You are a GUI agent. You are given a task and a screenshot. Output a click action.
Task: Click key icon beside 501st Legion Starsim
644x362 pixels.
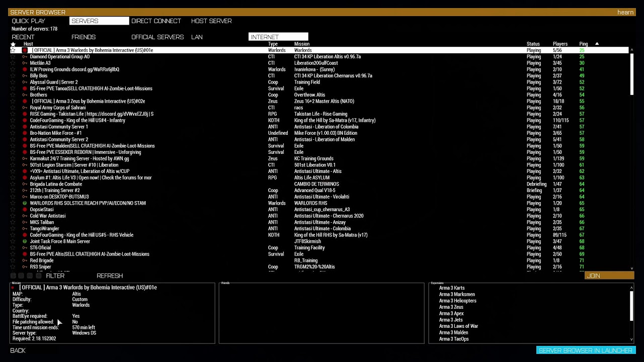coord(25,165)
